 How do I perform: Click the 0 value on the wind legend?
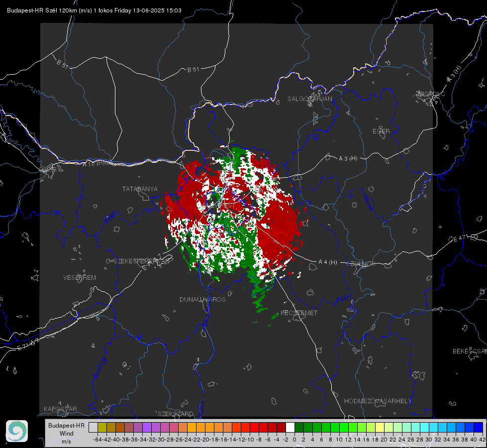(x=294, y=440)
